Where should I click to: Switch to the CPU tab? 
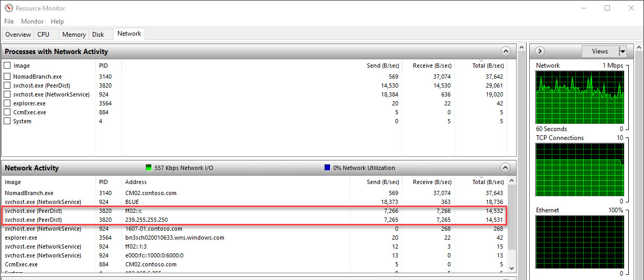click(x=43, y=35)
